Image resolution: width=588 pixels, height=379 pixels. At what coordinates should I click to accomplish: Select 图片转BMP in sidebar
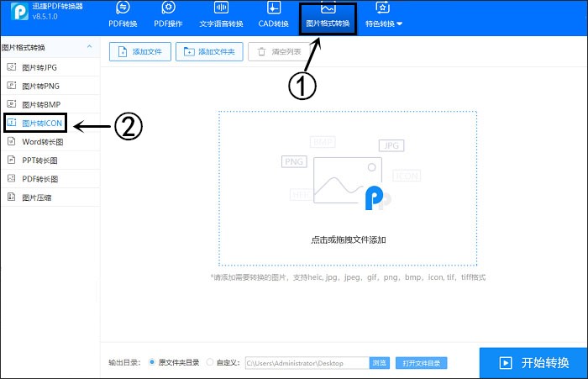(50, 105)
